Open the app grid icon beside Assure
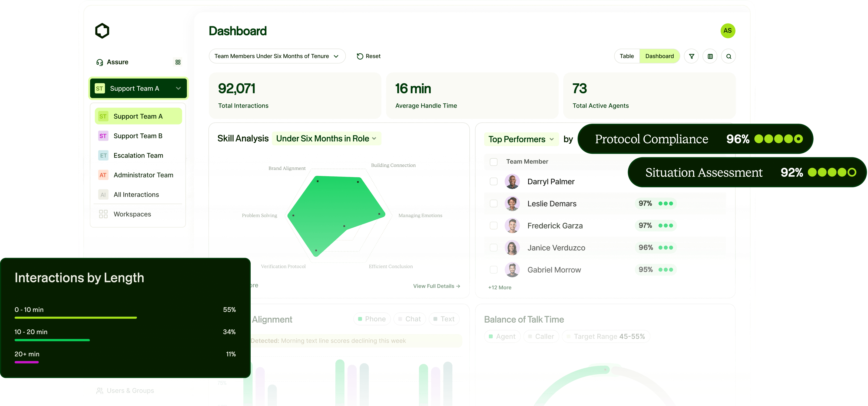Viewport: 868px width, 406px height. coord(178,62)
